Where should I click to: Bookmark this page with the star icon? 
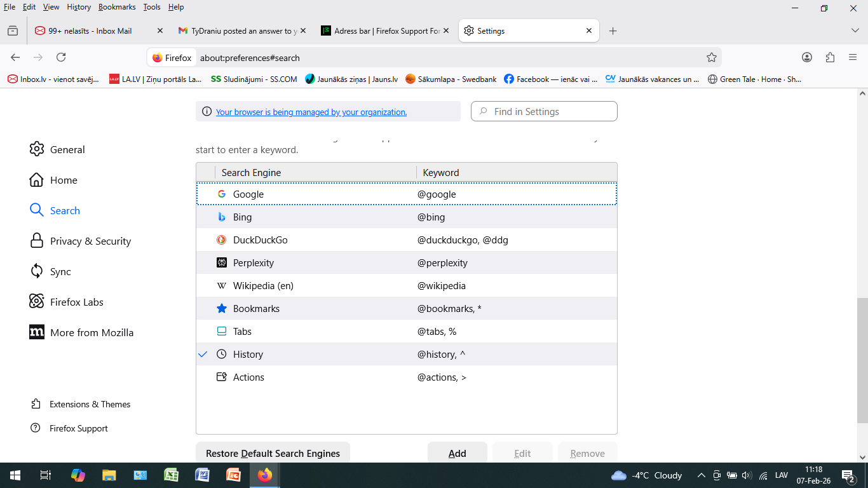point(712,57)
